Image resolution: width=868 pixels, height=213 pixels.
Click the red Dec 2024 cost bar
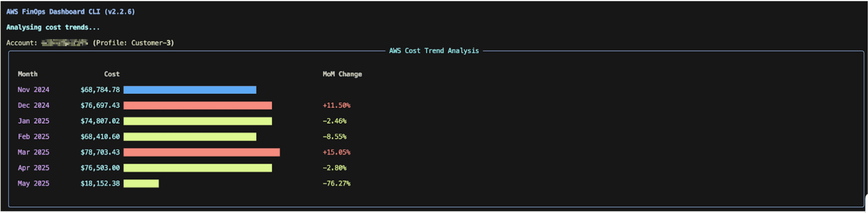198,105
